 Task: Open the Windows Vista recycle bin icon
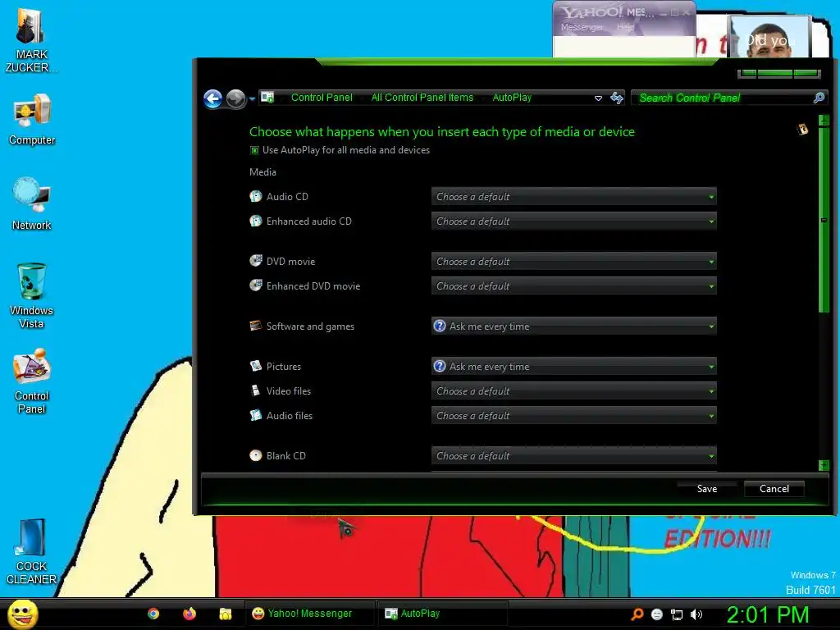point(32,295)
